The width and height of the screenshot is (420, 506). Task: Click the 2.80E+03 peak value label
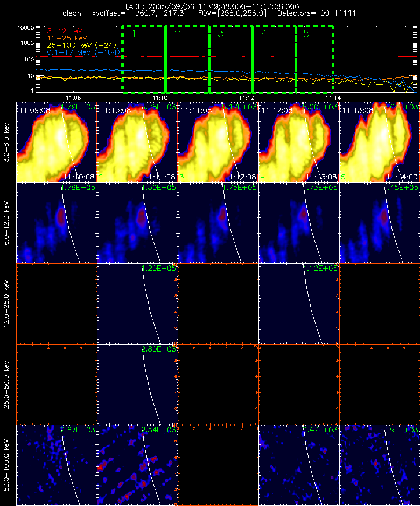159,349
